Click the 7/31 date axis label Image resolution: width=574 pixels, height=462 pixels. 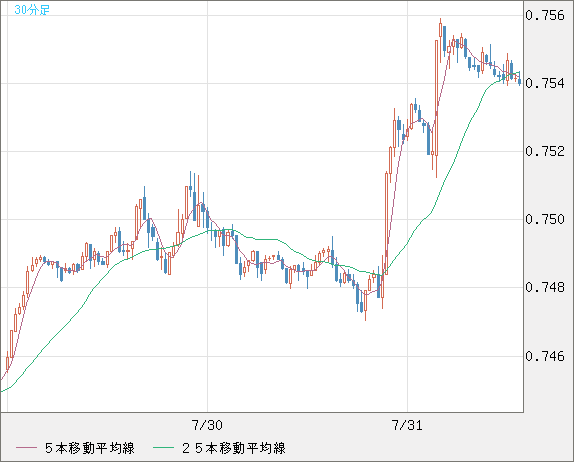pos(407,425)
